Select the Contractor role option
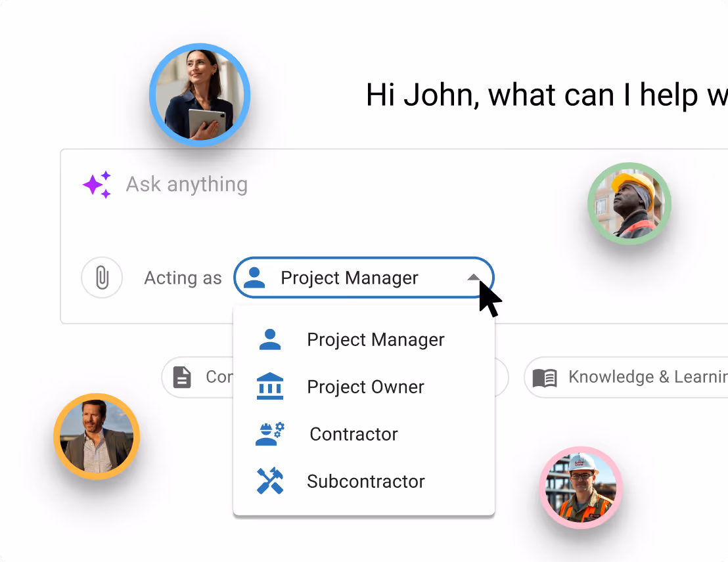This screenshot has height=562, width=728. coord(353,434)
